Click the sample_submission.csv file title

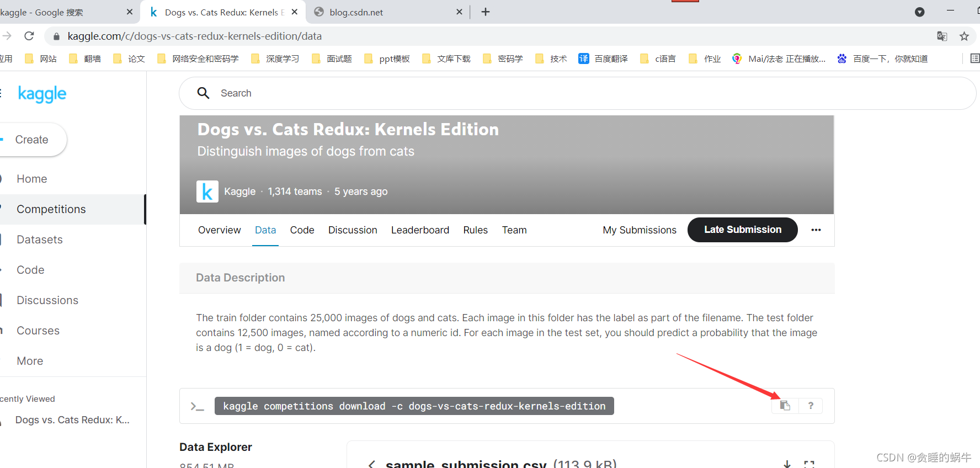click(x=466, y=464)
